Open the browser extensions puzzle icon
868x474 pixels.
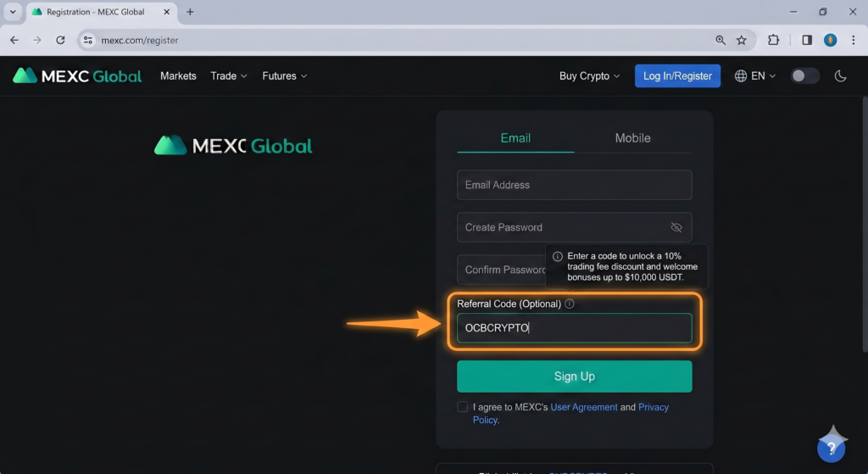773,40
